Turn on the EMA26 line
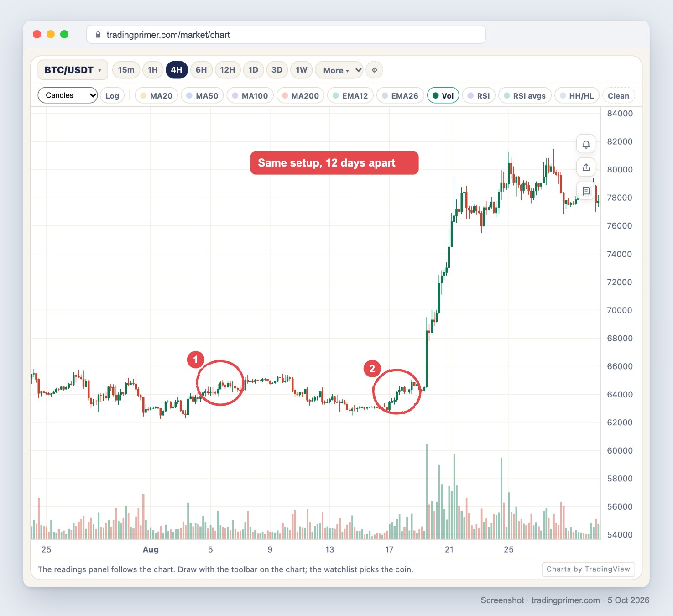 click(400, 96)
